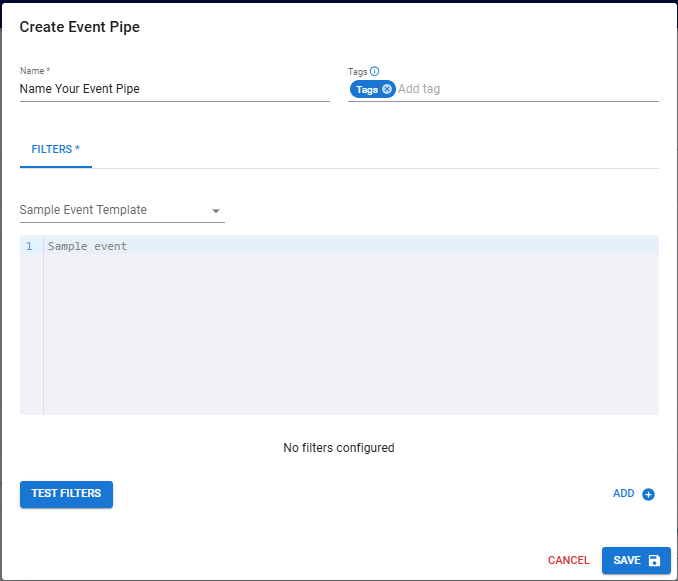Screen dimensions: 678x581
Task: Click the ADD filter link text
Action: click(x=623, y=494)
